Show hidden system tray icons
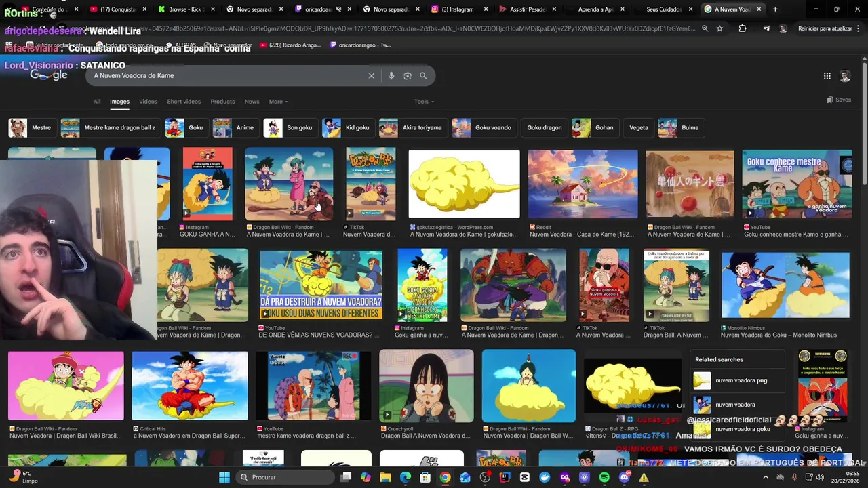 766,477
